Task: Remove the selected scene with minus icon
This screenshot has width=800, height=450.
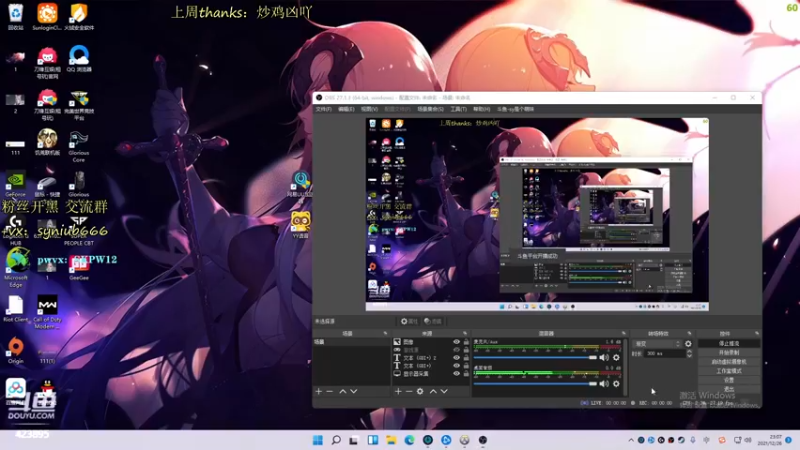Action: pyautogui.click(x=330, y=391)
